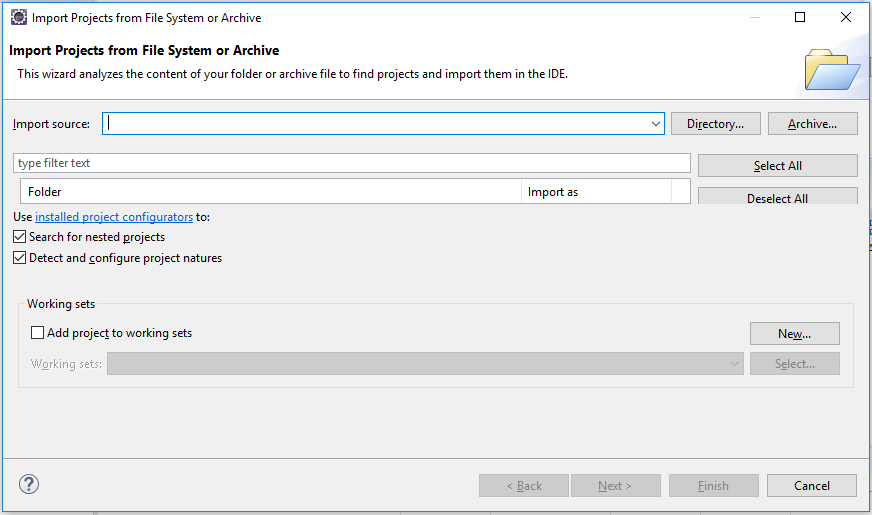The width and height of the screenshot is (872, 515).
Task: Click the Import as column header
Action: tap(596, 191)
